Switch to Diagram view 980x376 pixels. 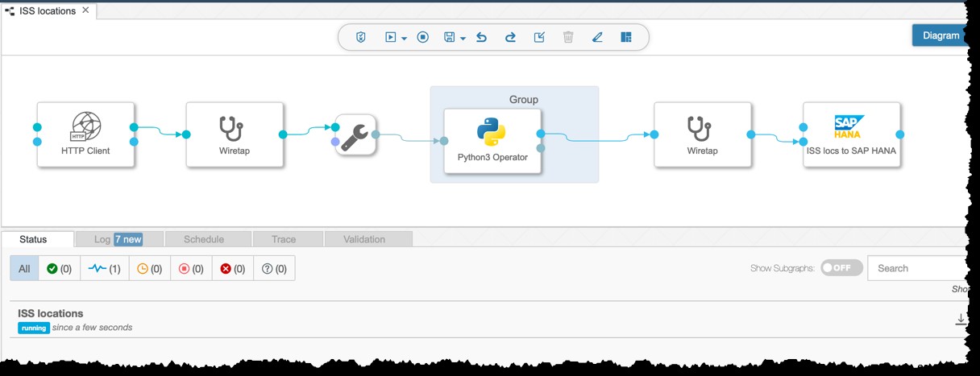(941, 35)
